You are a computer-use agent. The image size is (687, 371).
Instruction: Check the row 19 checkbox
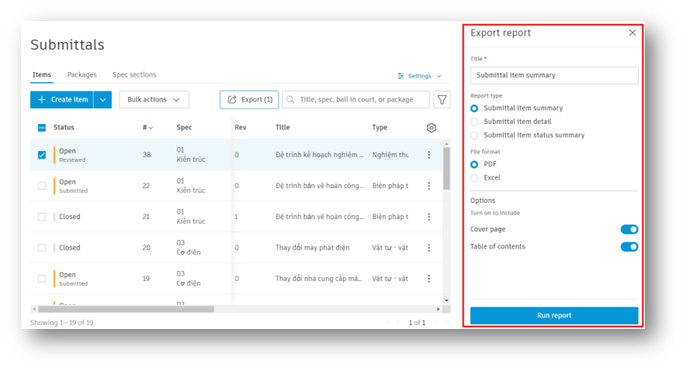[42, 279]
